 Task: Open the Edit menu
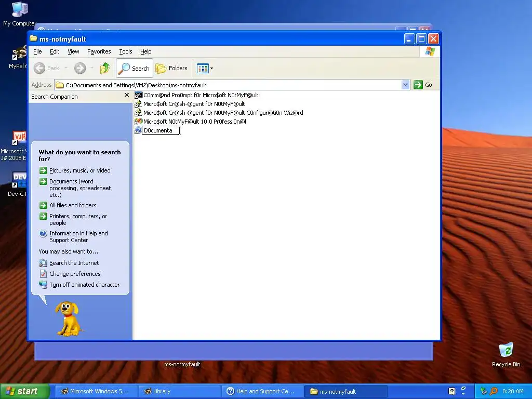point(54,51)
